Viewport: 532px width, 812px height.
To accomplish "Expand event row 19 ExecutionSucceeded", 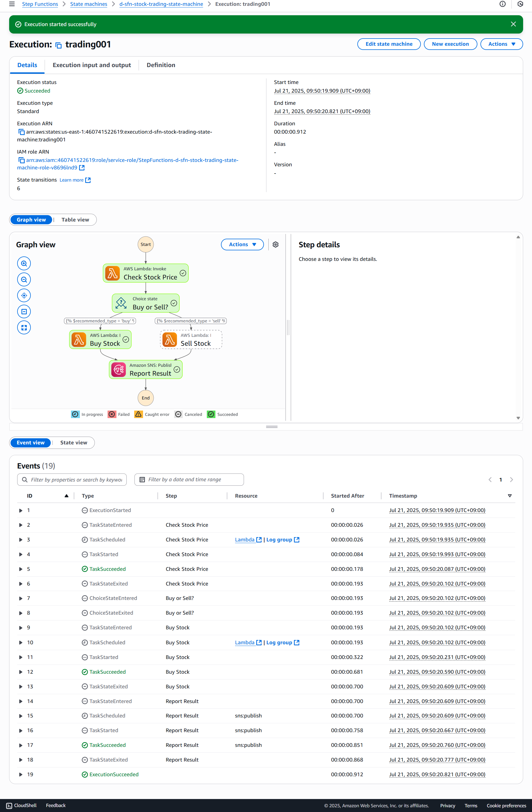I will (21, 775).
